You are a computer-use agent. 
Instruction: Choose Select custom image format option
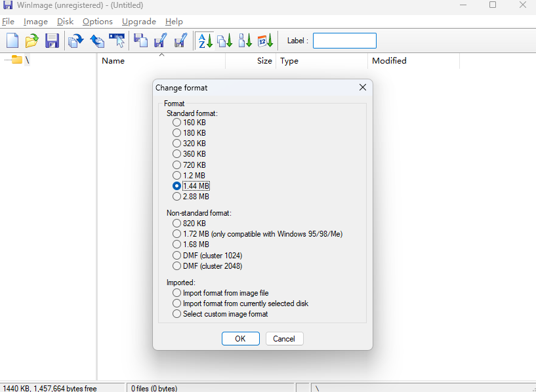click(x=176, y=314)
